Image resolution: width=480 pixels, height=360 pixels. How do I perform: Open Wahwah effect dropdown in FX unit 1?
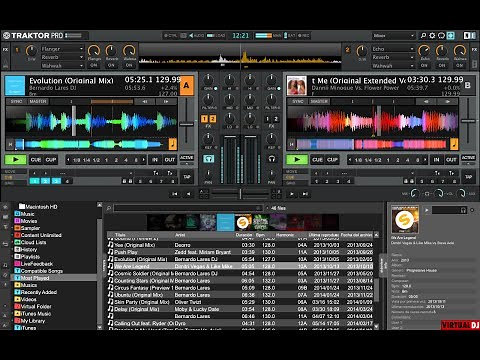click(x=62, y=66)
